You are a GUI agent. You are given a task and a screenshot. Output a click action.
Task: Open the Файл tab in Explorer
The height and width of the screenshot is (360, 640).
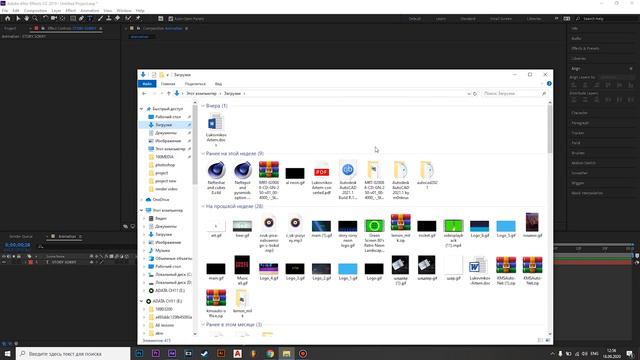(147, 84)
